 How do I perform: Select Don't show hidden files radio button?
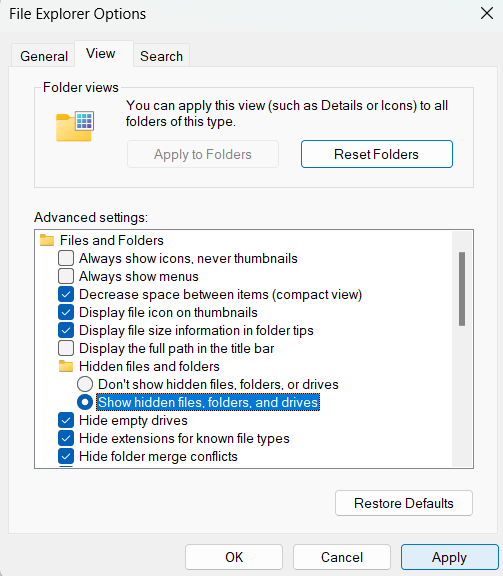pyautogui.click(x=85, y=384)
